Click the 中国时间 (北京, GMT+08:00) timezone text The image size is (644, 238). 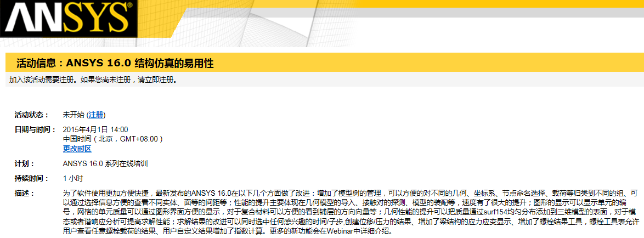point(112,139)
